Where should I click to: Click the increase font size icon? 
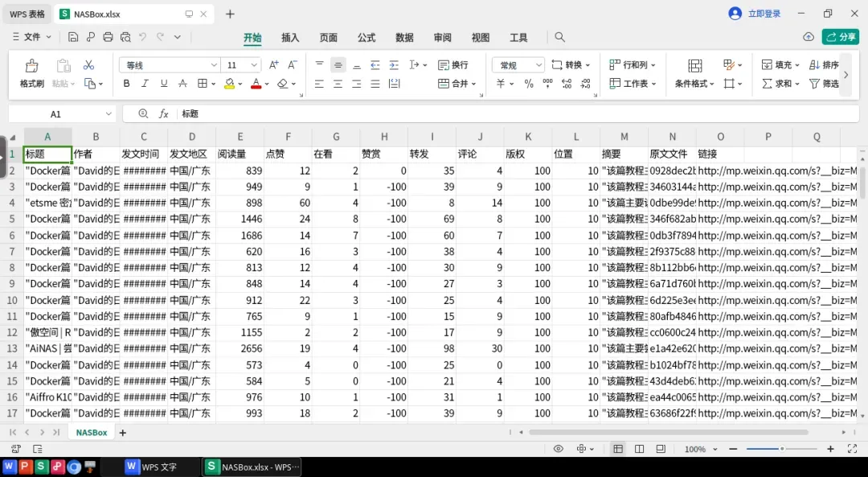(x=273, y=65)
